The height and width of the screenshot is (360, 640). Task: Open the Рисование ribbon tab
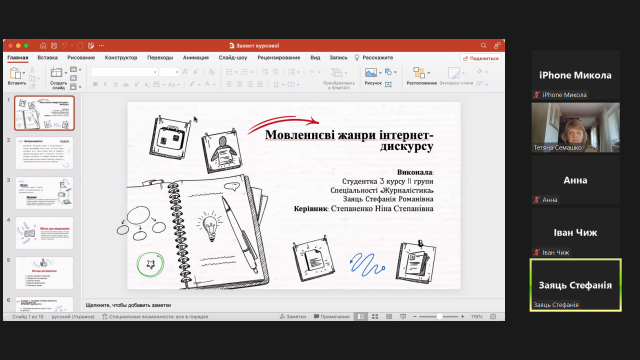click(x=81, y=58)
